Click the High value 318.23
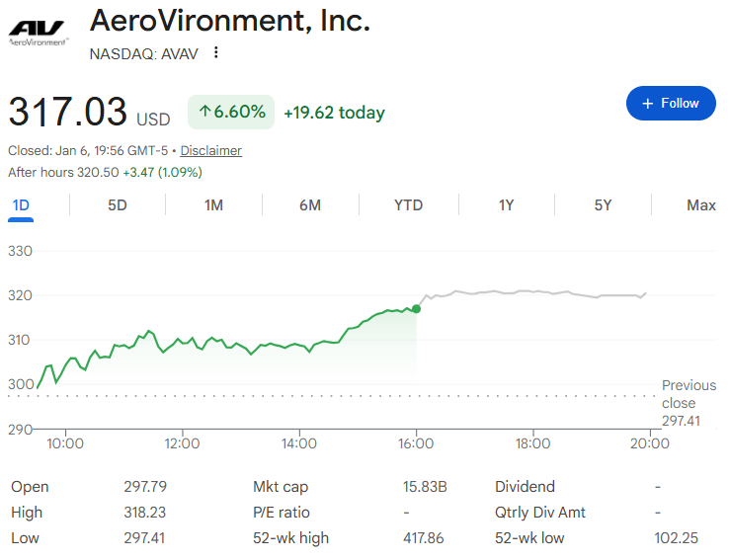The width and height of the screenshot is (729, 560). pos(144,513)
